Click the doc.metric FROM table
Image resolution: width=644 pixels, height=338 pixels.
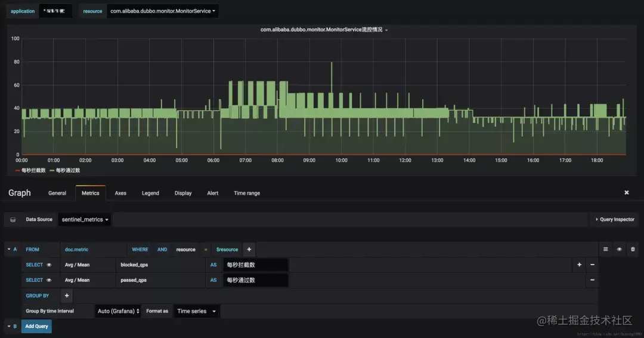click(76, 250)
